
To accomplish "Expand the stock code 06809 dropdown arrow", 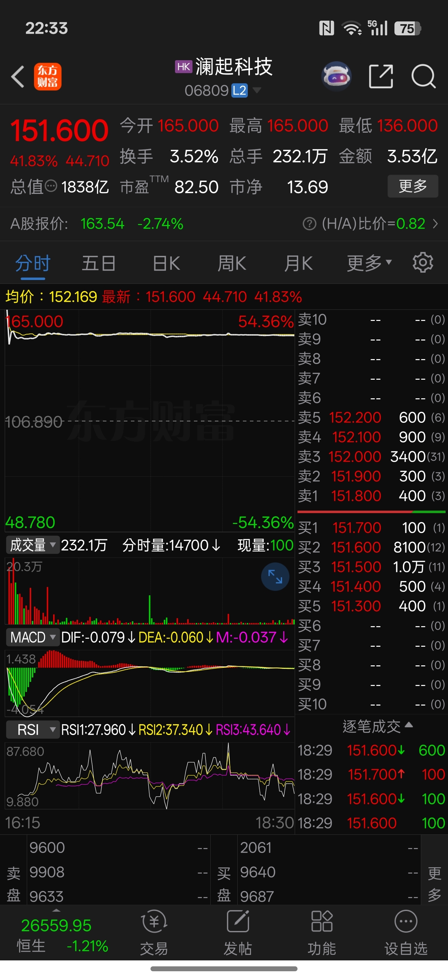I will coord(257,90).
